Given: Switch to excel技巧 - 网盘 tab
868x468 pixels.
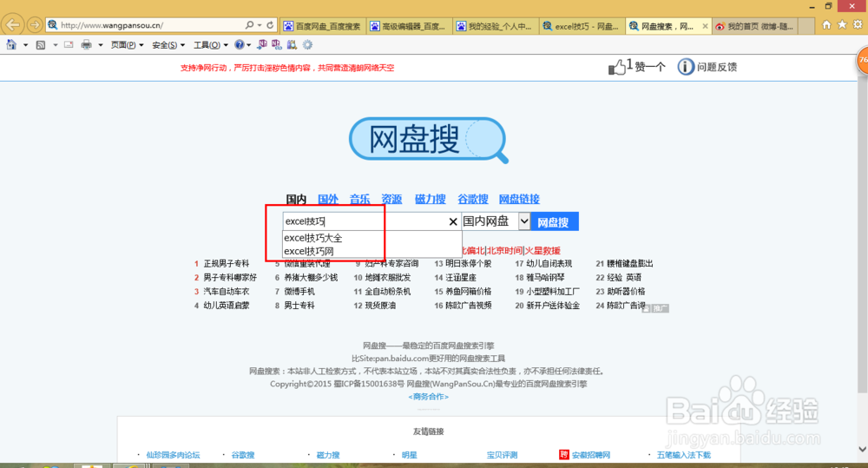Looking at the screenshot, I should pyautogui.click(x=582, y=26).
